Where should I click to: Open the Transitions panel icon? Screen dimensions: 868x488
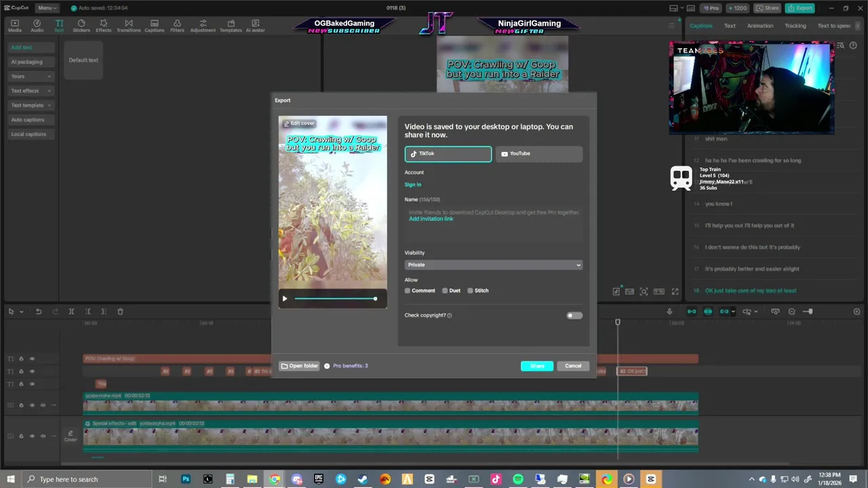[x=128, y=26]
